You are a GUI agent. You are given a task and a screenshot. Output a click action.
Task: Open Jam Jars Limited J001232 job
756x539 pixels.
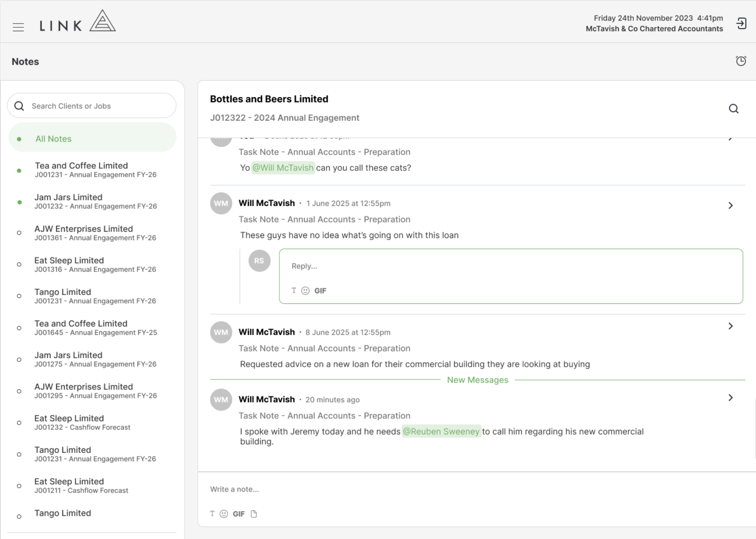tap(92, 201)
